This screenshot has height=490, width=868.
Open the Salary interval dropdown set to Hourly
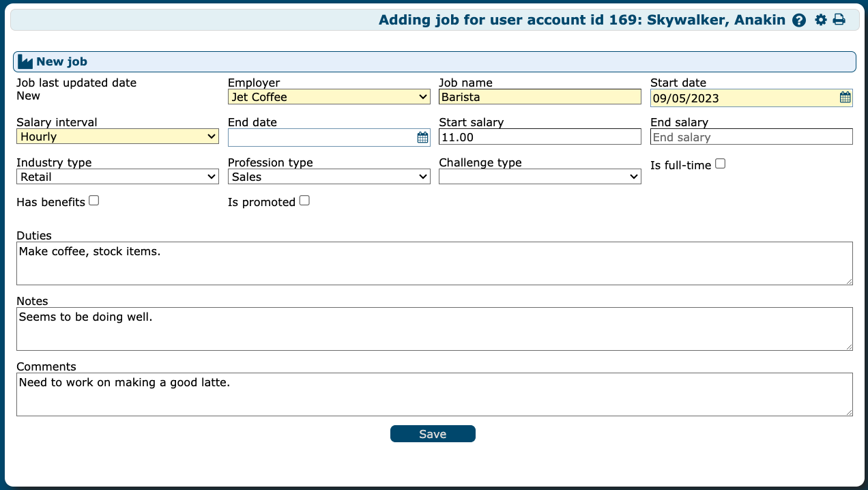click(117, 136)
